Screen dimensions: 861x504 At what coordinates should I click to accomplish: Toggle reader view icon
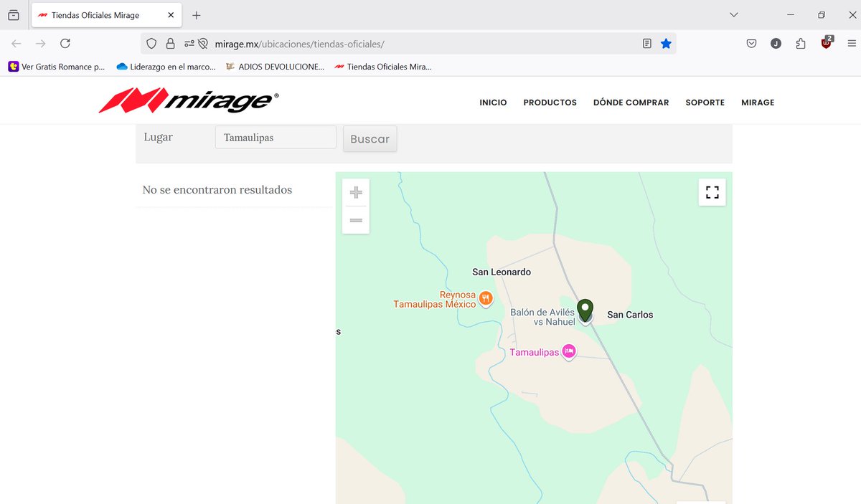(647, 44)
